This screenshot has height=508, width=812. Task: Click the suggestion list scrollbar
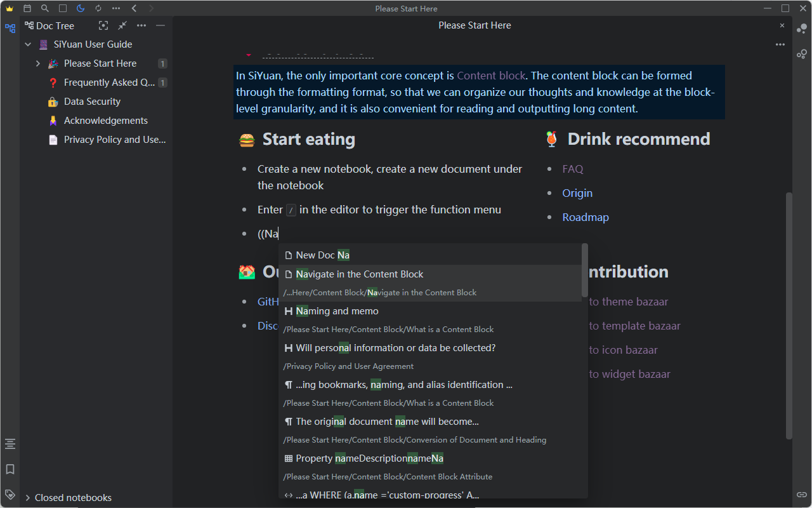[x=584, y=271]
